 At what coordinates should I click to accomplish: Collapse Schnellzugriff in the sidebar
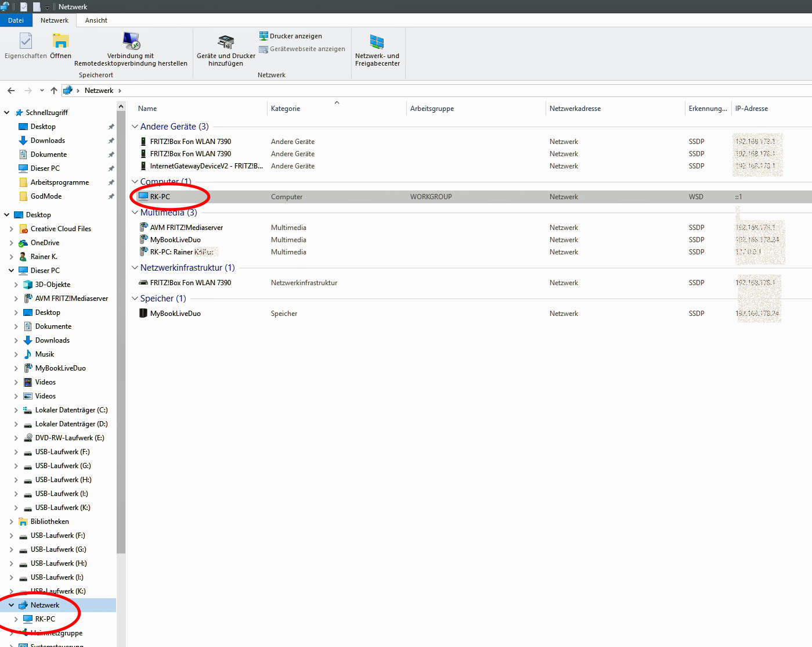point(7,113)
